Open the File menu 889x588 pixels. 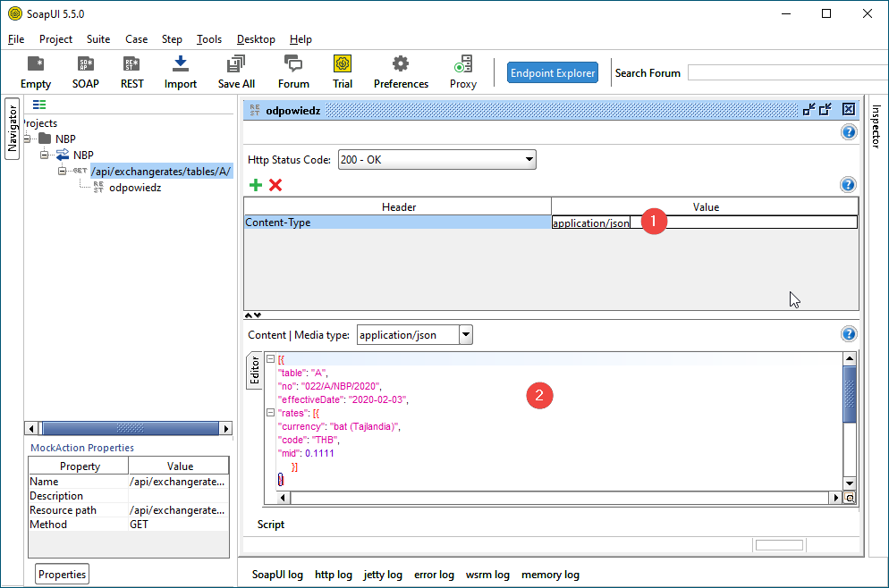(x=16, y=39)
